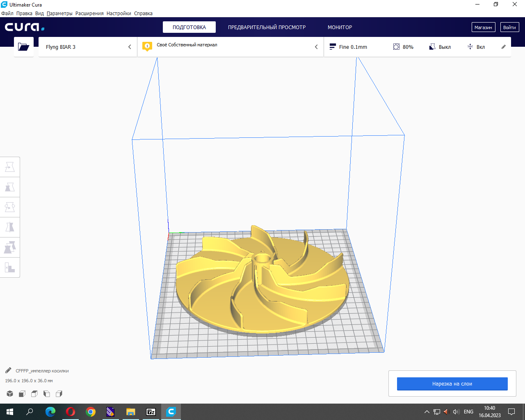
Task: Expand the Своё Собственный материал selector
Action: pos(231,47)
